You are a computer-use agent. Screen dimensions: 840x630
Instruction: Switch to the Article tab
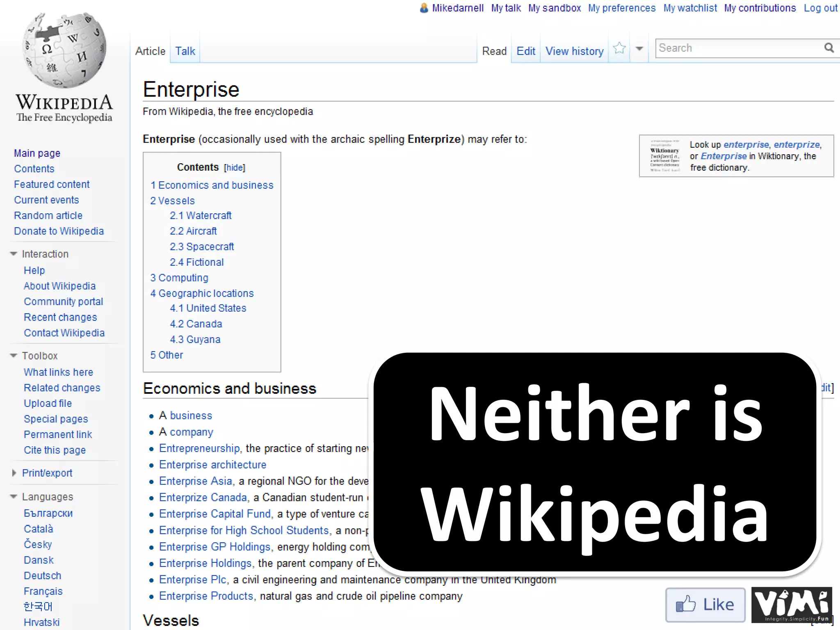click(x=150, y=51)
